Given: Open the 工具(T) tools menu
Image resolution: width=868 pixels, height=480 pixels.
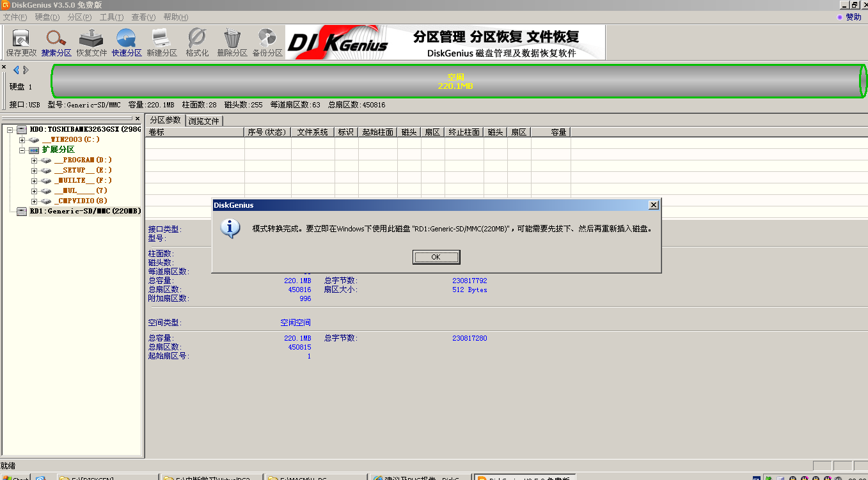Looking at the screenshot, I should pyautogui.click(x=111, y=17).
